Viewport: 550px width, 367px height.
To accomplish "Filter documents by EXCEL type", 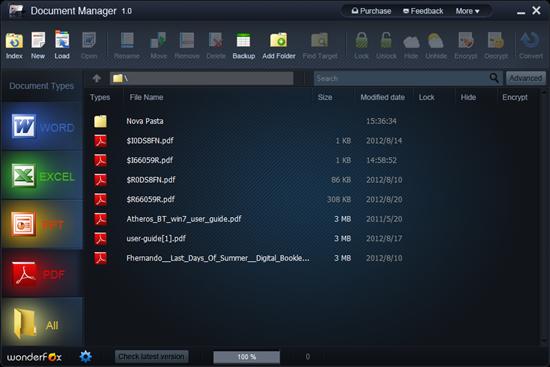I will 42,175.
